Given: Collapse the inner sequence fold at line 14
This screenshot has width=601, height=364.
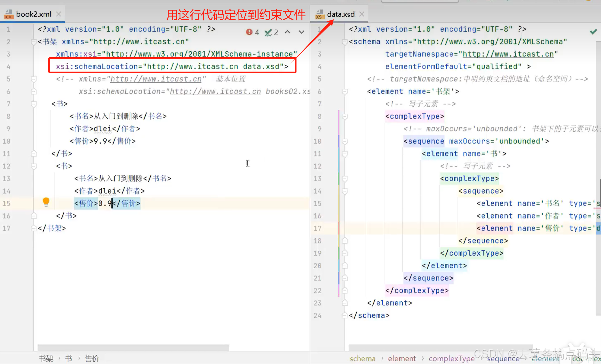Looking at the screenshot, I should tap(345, 191).
